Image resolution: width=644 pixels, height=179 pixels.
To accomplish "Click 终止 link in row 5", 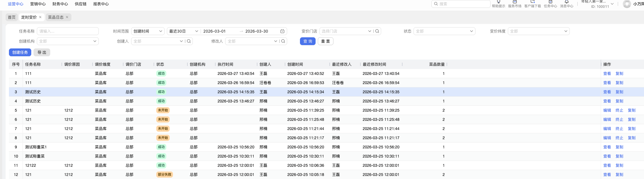I will (x=619, y=110).
